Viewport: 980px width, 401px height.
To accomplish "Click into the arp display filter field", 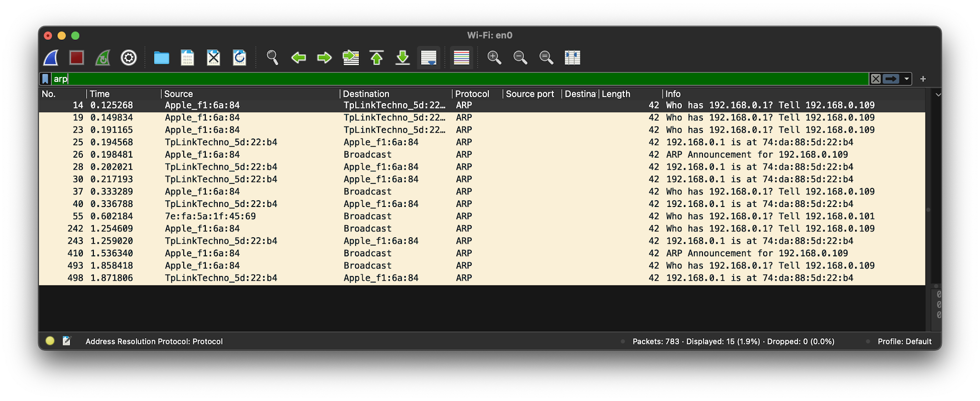I will click(459, 79).
